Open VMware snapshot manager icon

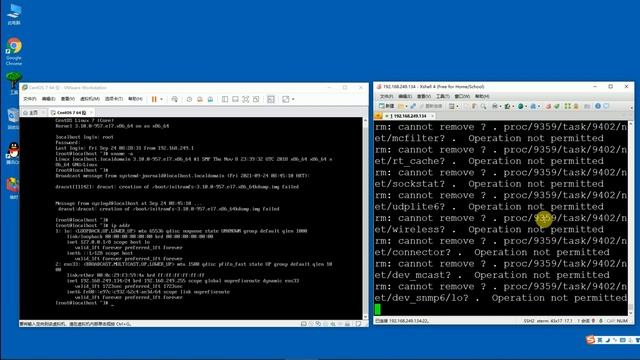pos(210,99)
